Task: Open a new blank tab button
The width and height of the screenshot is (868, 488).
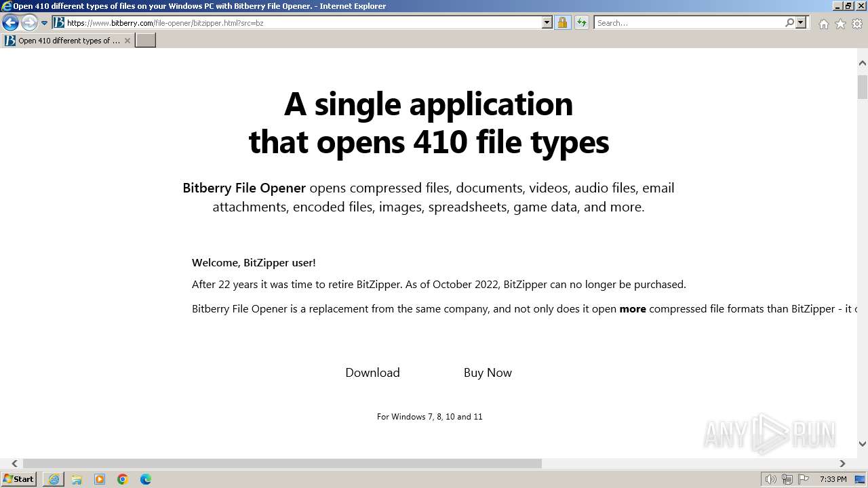Action: (x=146, y=41)
